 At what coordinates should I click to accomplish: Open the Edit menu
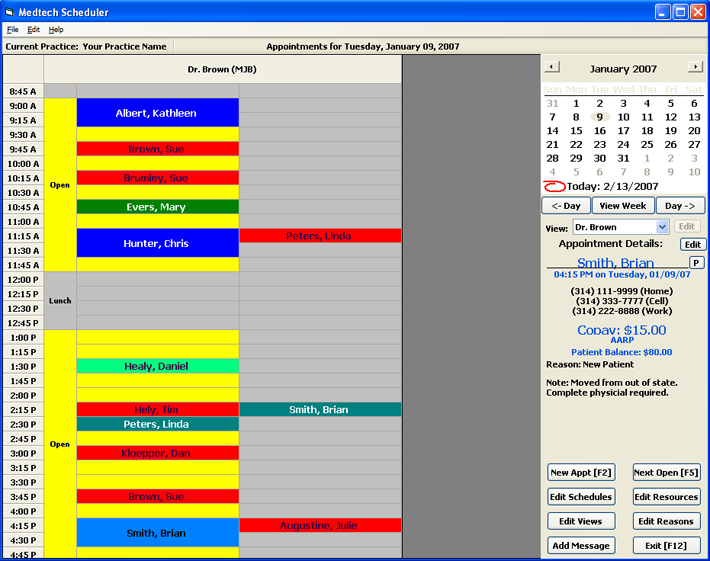pyautogui.click(x=33, y=29)
